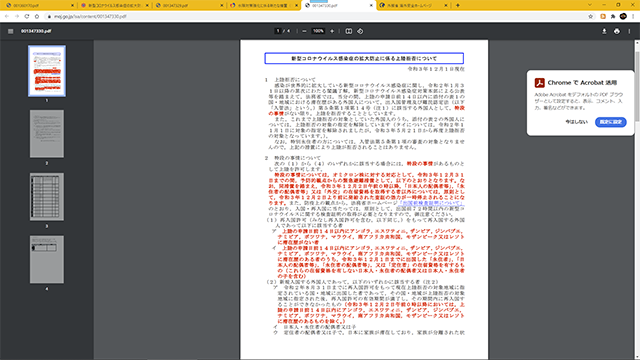Zoom out with the minus icon

304,31
